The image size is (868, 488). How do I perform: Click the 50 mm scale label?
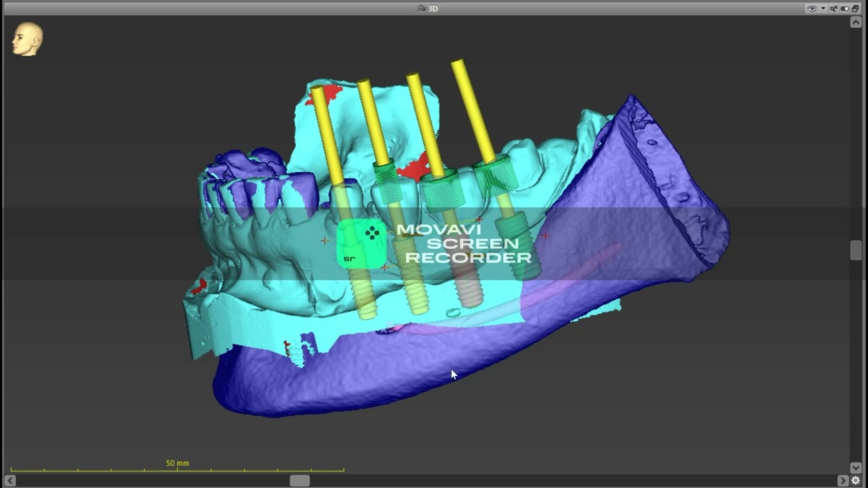(178, 464)
